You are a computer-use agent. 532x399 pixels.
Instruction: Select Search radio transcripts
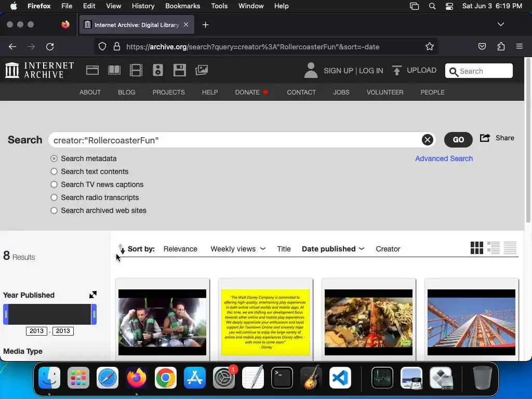54,197
